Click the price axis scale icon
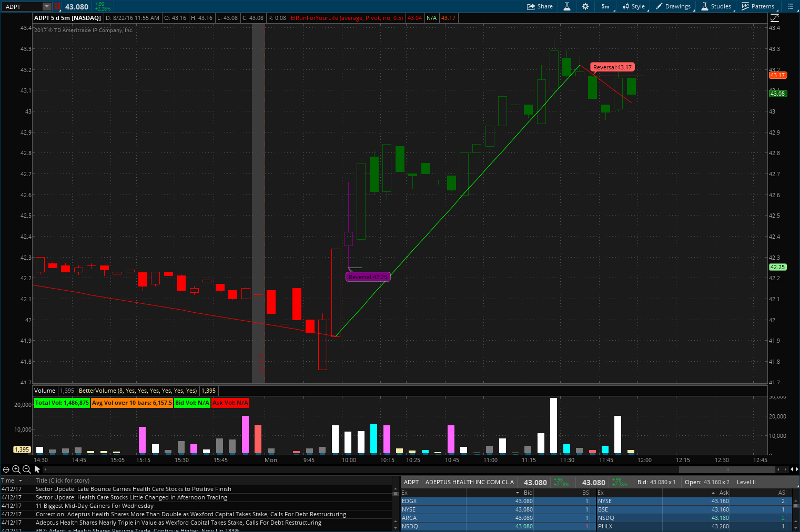The height and width of the screenshot is (532, 800). (774, 18)
